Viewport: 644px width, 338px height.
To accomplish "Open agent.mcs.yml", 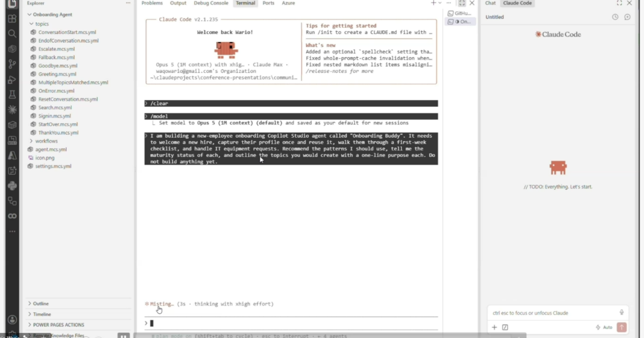I will 50,150.
